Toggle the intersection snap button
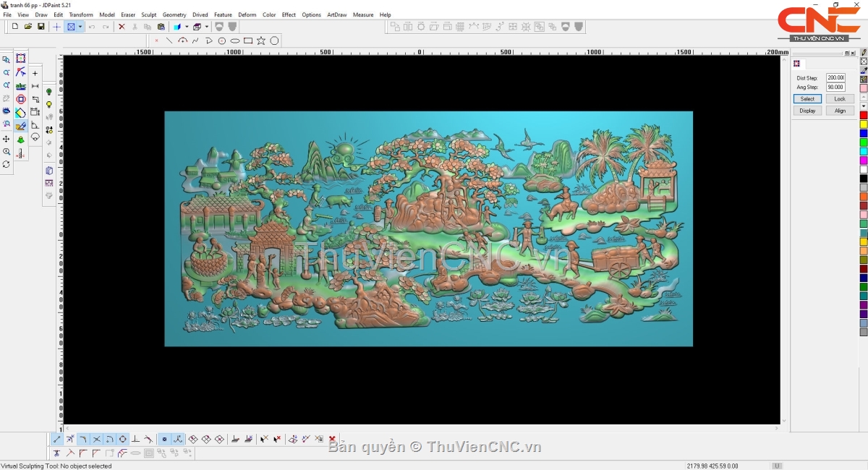This screenshot has width=868, height=470. [x=96, y=439]
